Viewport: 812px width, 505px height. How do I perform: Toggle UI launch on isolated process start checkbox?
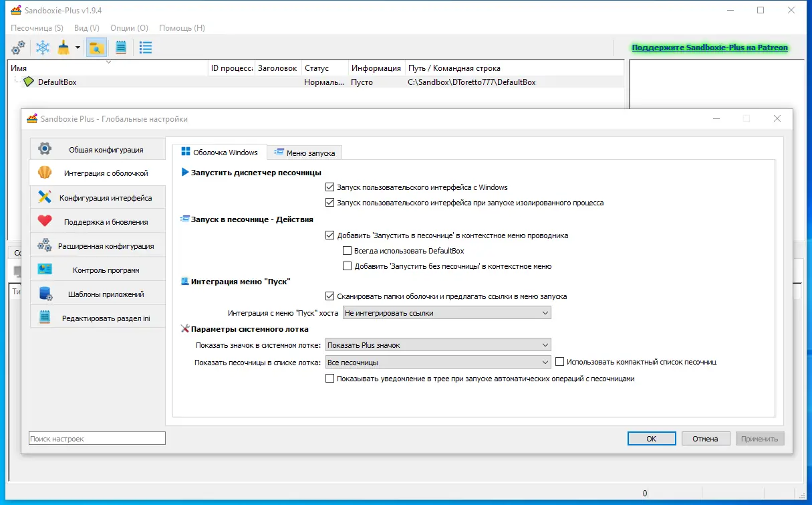click(x=329, y=203)
